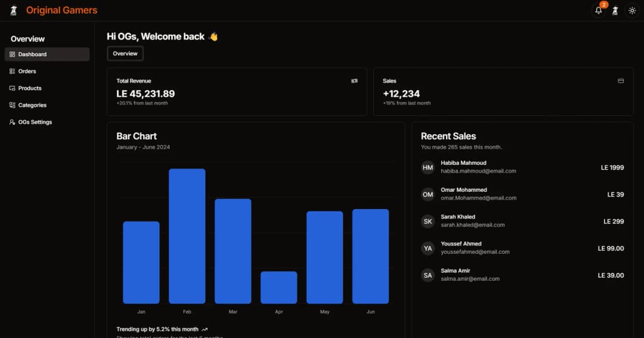Click the SK avatar for Sarah Khaled
Image resolution: width=644 pixels, height=338 pixels.
428,221
